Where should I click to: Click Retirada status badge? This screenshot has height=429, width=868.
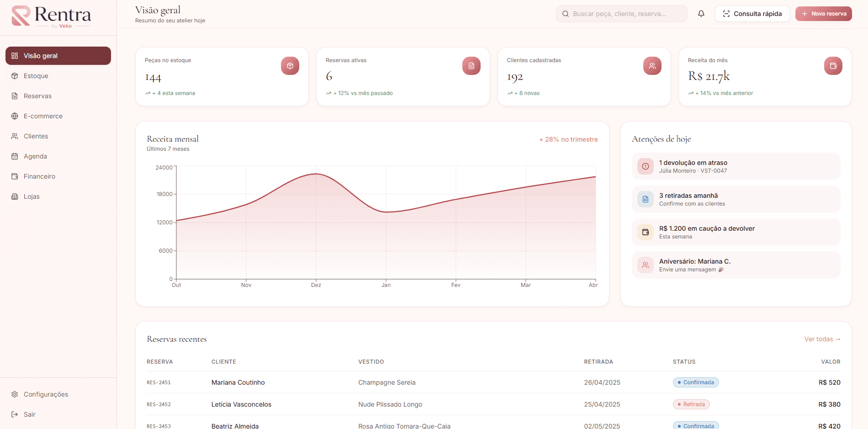pyautogui.click(x=691, y=404)
